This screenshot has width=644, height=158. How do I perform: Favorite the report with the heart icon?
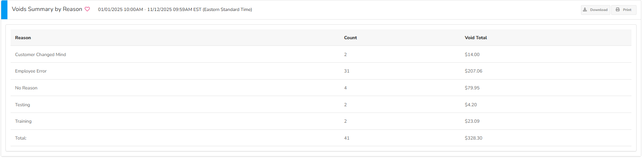(x=87, y=9)
